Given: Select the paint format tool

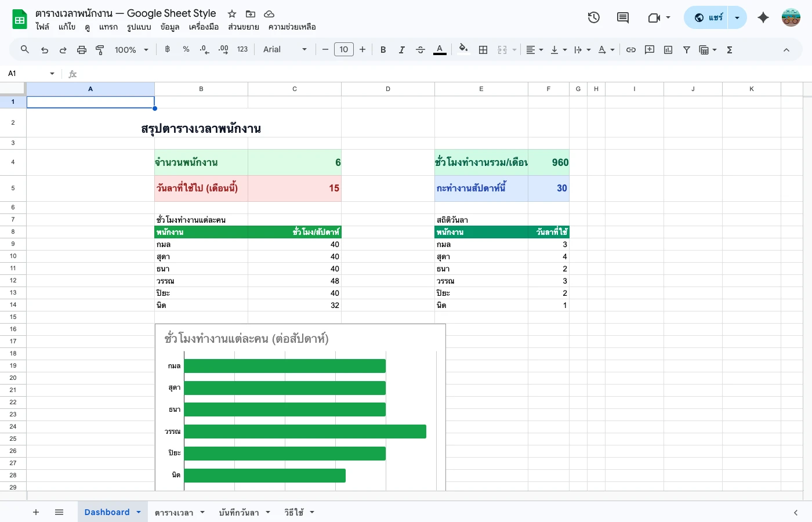Looking at the screenshot, I should point(100,49).
